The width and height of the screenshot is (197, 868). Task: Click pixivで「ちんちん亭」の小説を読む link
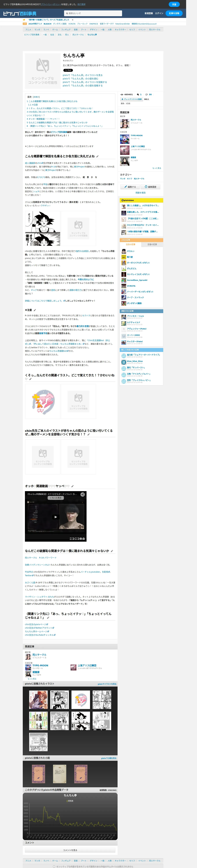(80, 79)
